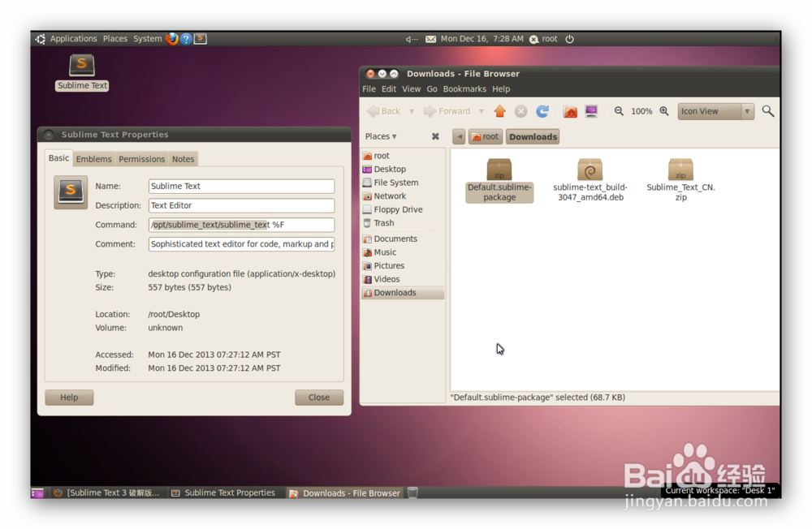Click the search magnifier in file browser
Viewport: 812px width, 529px height.
click(x=768, y=111)
